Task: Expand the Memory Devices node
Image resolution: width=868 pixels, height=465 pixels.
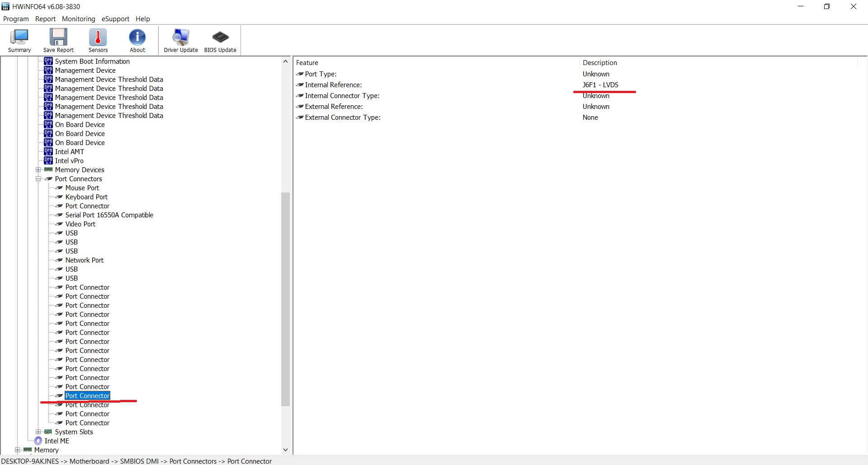Action: point(38,170)
